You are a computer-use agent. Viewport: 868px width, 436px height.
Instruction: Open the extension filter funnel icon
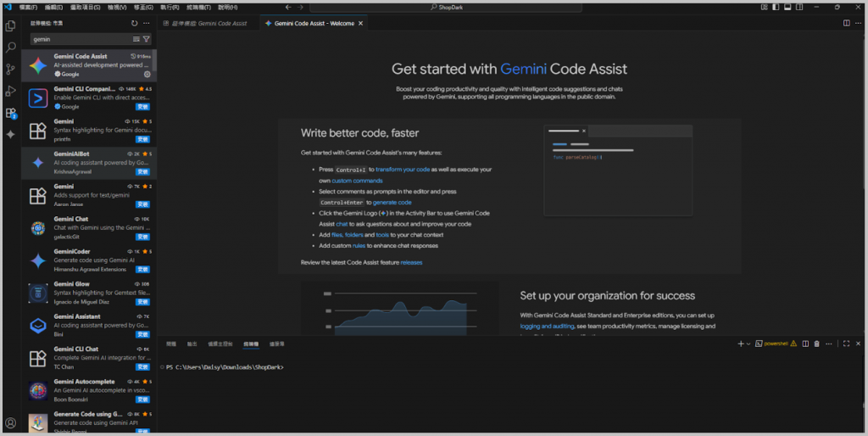[x=146, y=39]
